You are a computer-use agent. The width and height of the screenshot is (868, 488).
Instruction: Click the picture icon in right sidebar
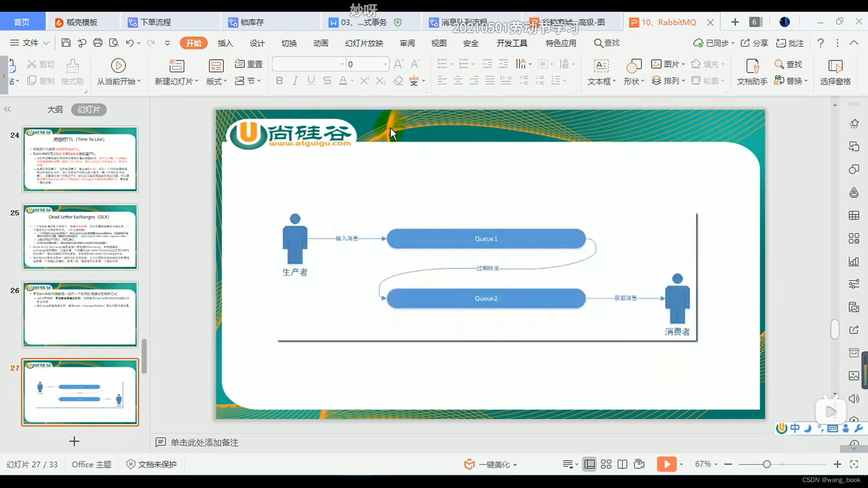click(x=854, y=375)
